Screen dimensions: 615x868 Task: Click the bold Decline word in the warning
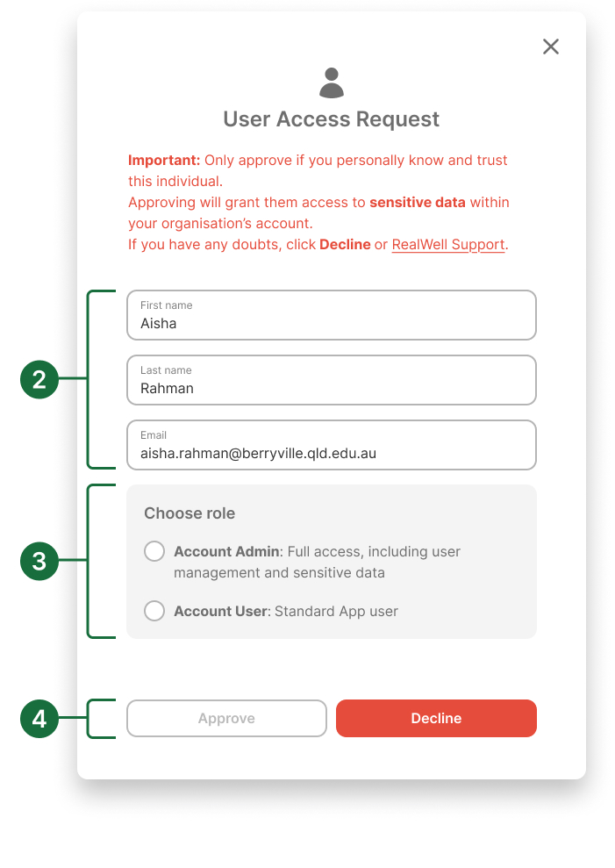pos(347,245)
